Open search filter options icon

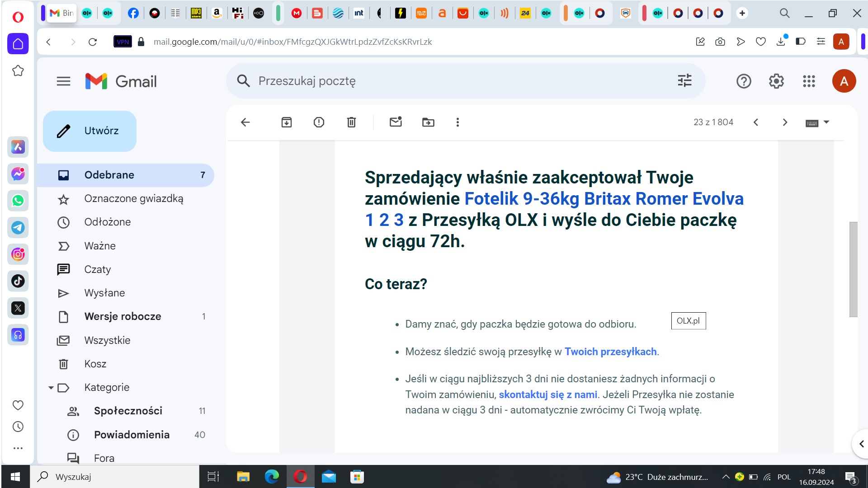coord(684,81)
